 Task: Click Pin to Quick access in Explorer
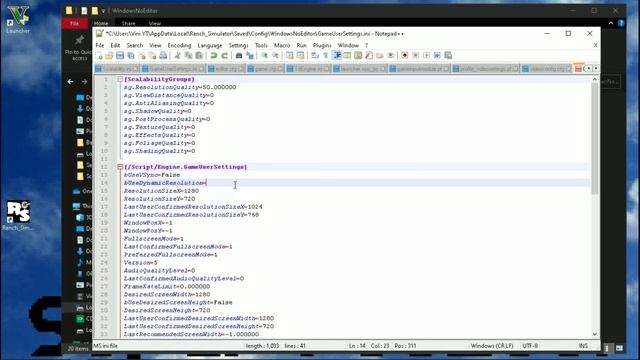click(79, 47)
